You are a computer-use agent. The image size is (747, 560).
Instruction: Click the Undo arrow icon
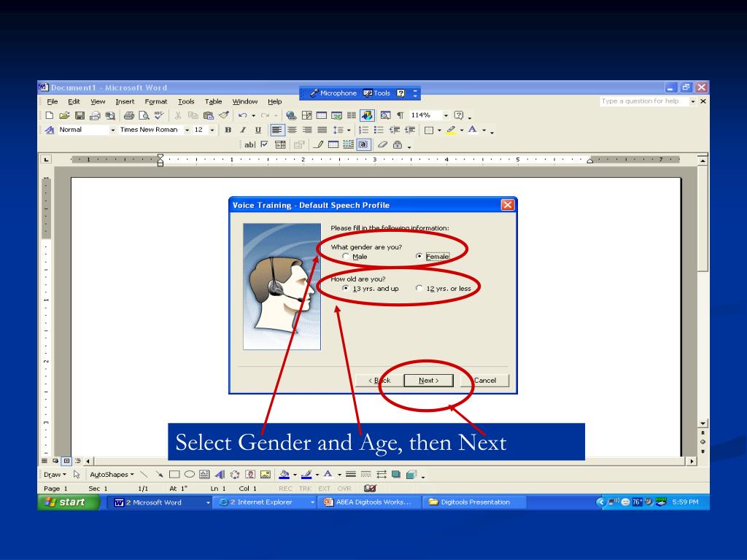coord(242,115)
